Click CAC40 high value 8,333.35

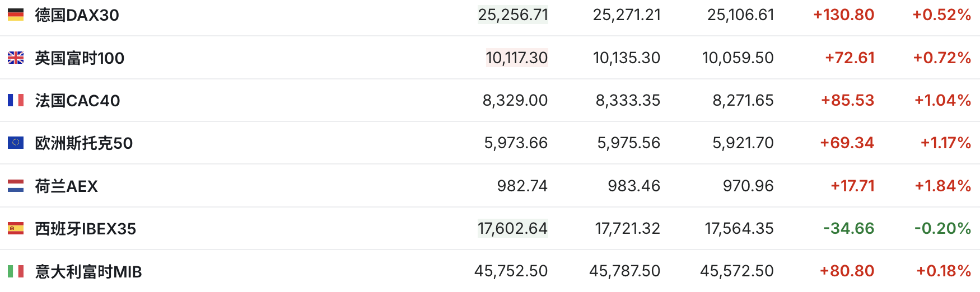point(628,100)
